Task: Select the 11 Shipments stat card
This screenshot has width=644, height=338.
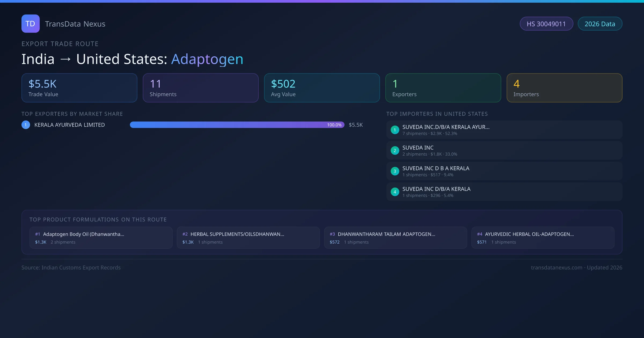Action: (x=200, y=88)
